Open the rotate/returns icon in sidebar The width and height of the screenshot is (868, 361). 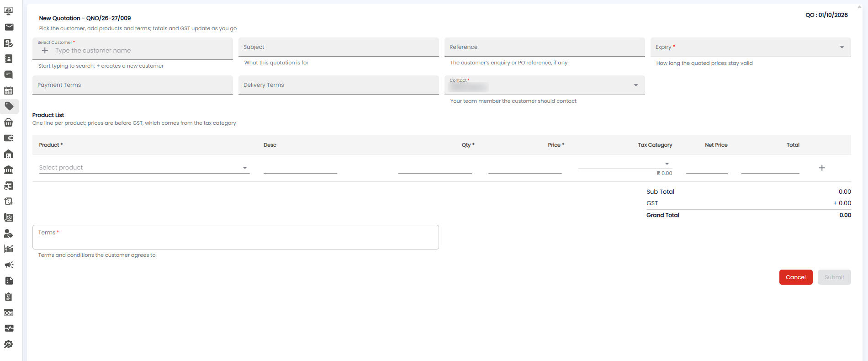pos(9,202)
